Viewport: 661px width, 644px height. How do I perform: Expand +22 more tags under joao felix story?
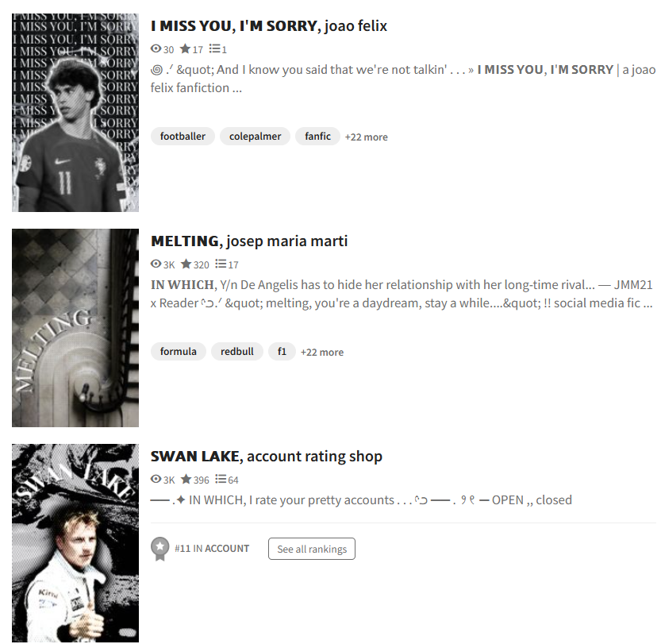click(367, 137)
